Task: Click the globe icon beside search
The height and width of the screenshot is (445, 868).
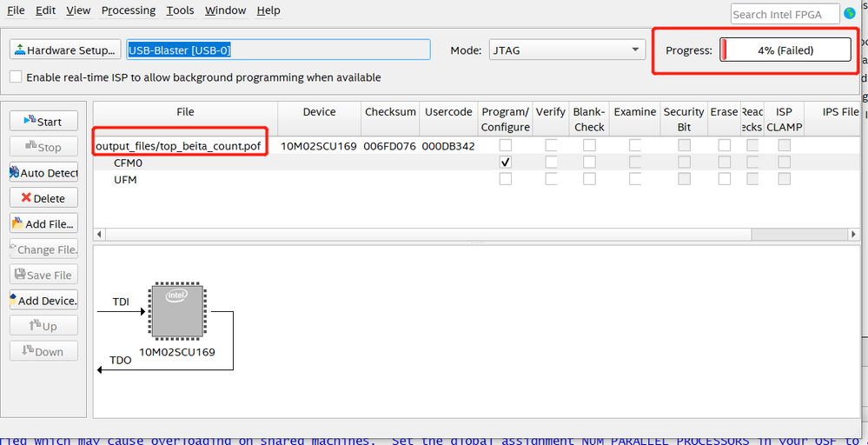Action: pos(849,13)
